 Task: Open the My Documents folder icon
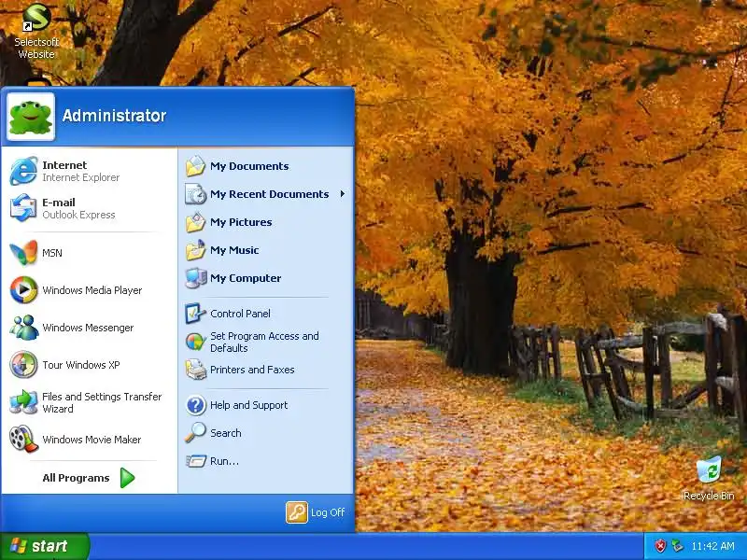[x=195, y=166]
